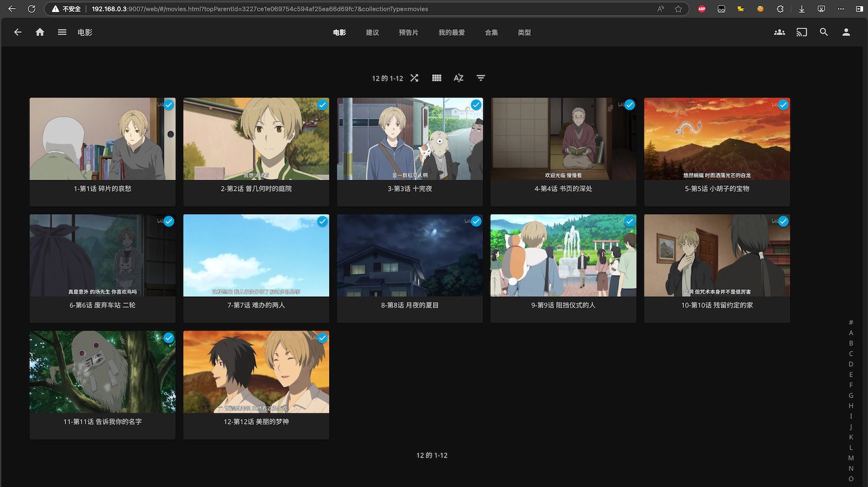Toggle watched check on 书页的深处
The height and width of the screenshot is (487, 868).
(x=630, y=105)
